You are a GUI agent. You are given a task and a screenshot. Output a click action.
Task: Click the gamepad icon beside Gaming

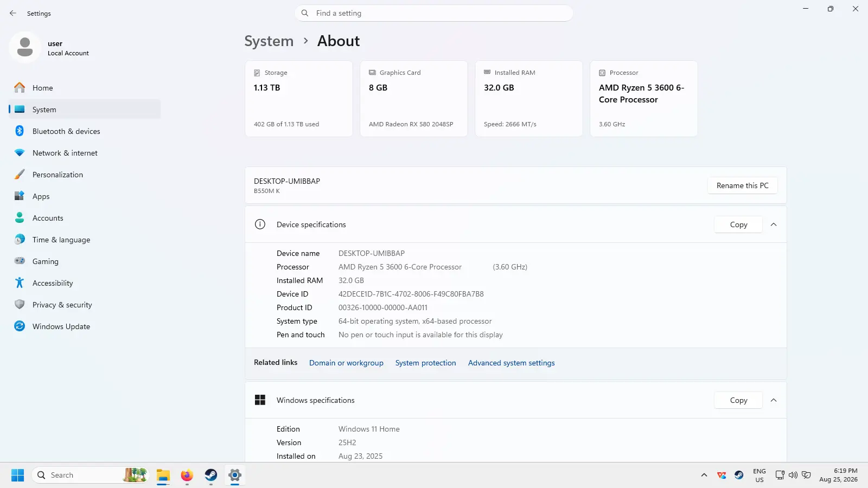coord(20,261)
